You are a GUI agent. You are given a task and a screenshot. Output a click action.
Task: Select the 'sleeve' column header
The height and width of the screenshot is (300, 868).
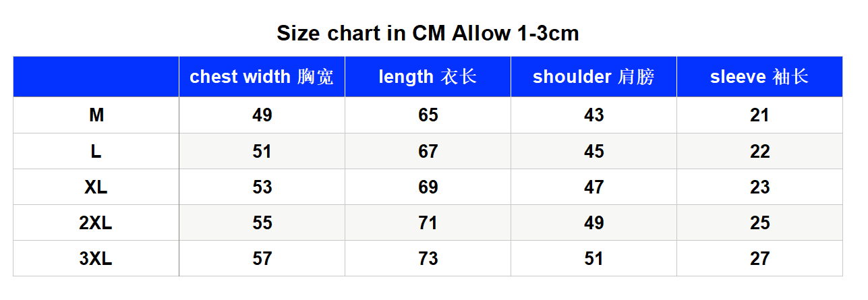tap(759, 77)
